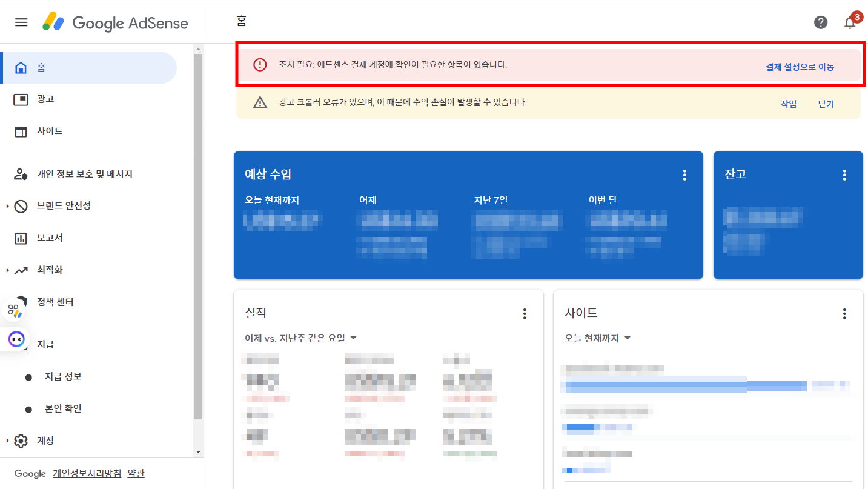Open the 오늘 현재까지 dropdown in 사이트 card
The image size is (868, 489).
tap(598, 338)
